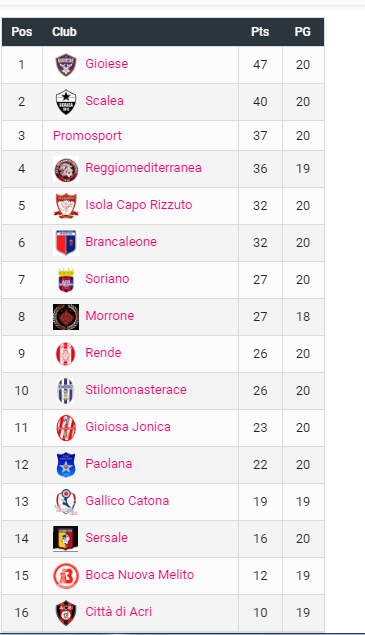Open the Sersale club page link
365x635 pixels.
107,538
